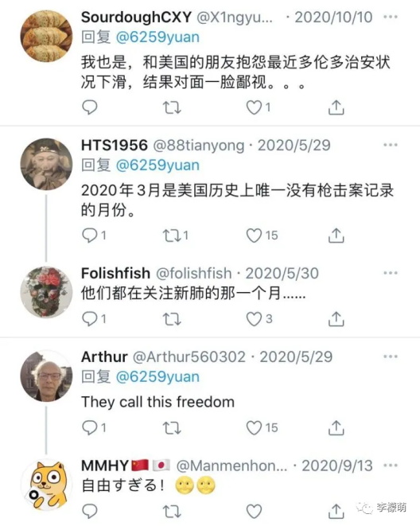Retweet SourdoughCXY's tweet

click(172, 107)
